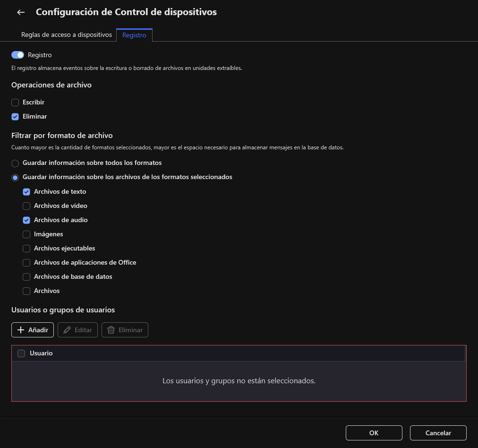The image size is (478, 448).
Task: Uncheck the Eliminar file operation
Action: coord(15,116)
